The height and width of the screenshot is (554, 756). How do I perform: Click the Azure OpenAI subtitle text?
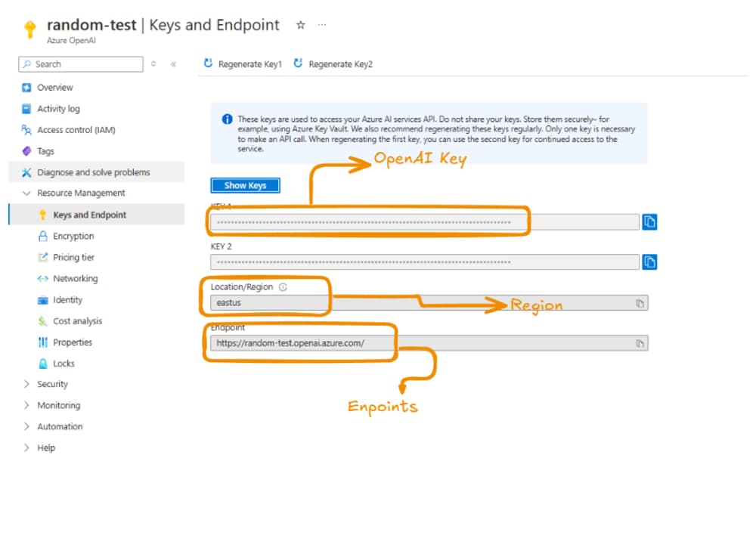point(71,41)
